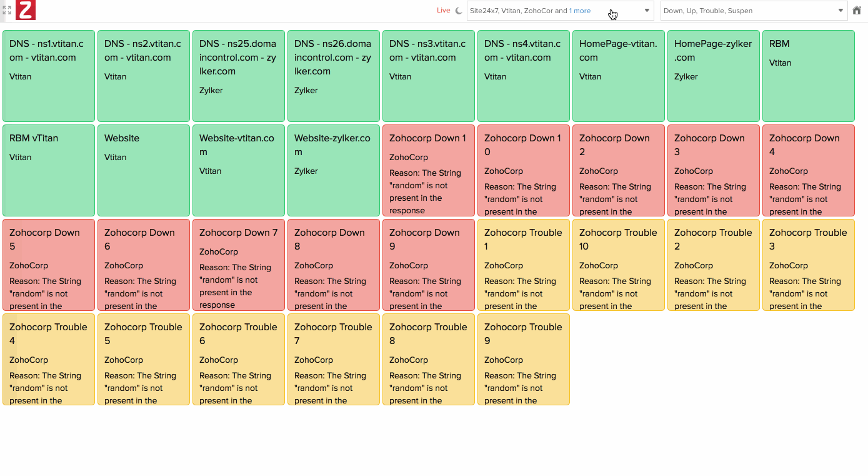868x476 pixels.
Task: Click the Live status indicator
Action: (443, 11)
